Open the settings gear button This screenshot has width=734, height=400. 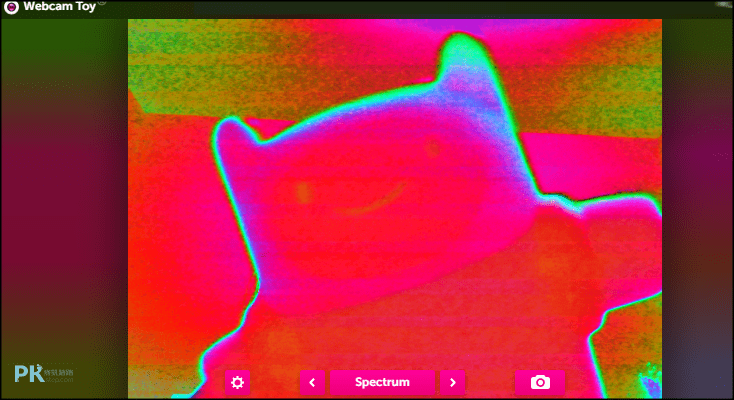pyautogui.click(x=237, y=382)
